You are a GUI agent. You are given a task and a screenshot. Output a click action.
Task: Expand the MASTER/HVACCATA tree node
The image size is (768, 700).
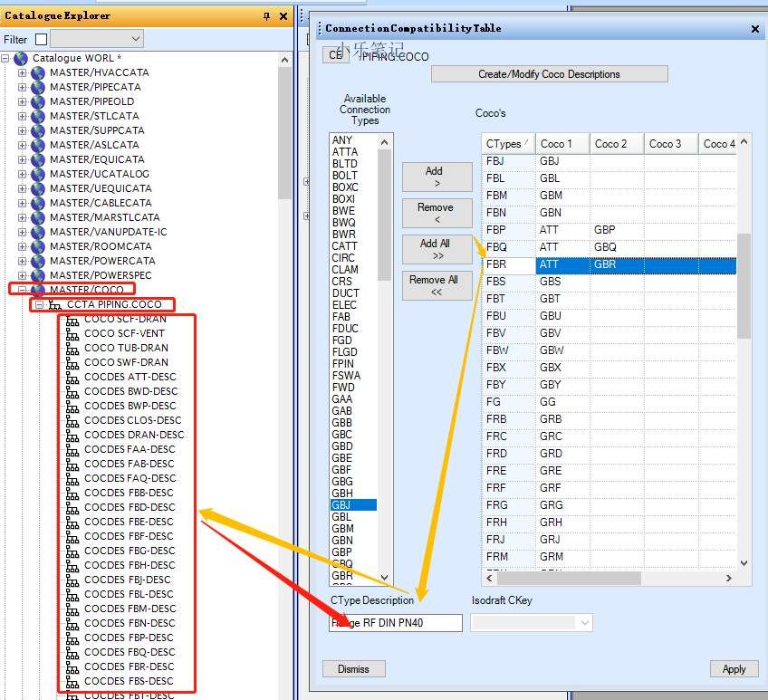pos(22,73)
